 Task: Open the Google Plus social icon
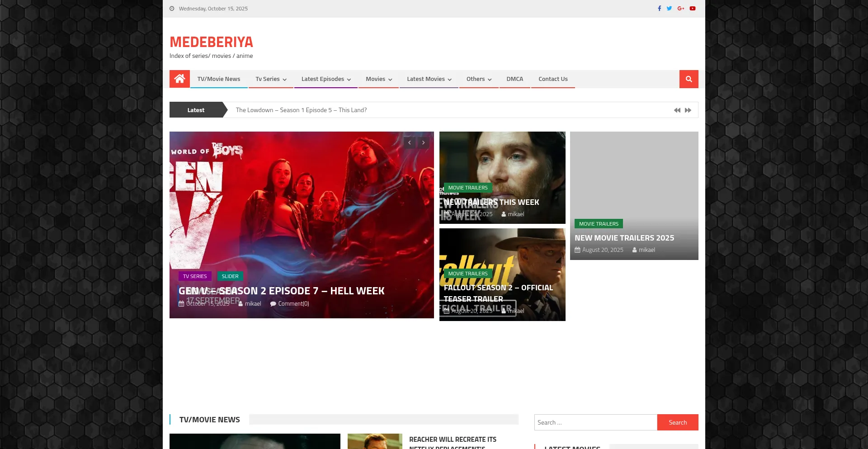pyautogui.click(x=681, y=9)
